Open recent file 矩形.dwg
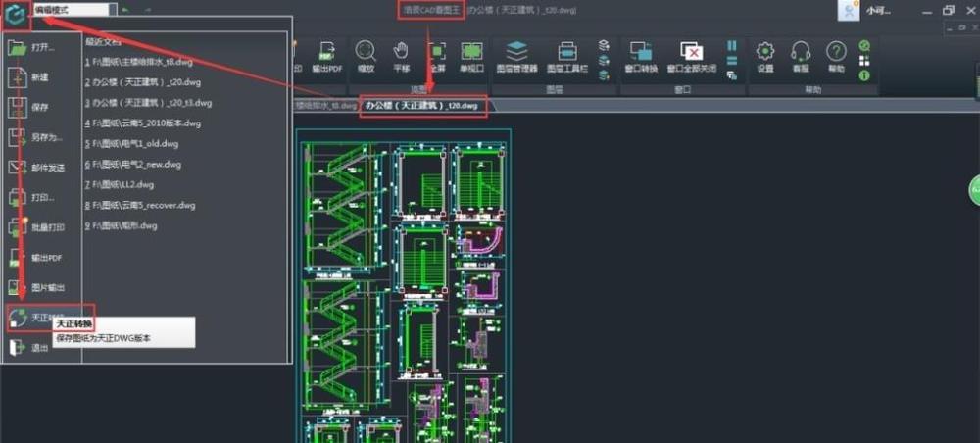This screenshot has height=443, width=980. (121, 225)
